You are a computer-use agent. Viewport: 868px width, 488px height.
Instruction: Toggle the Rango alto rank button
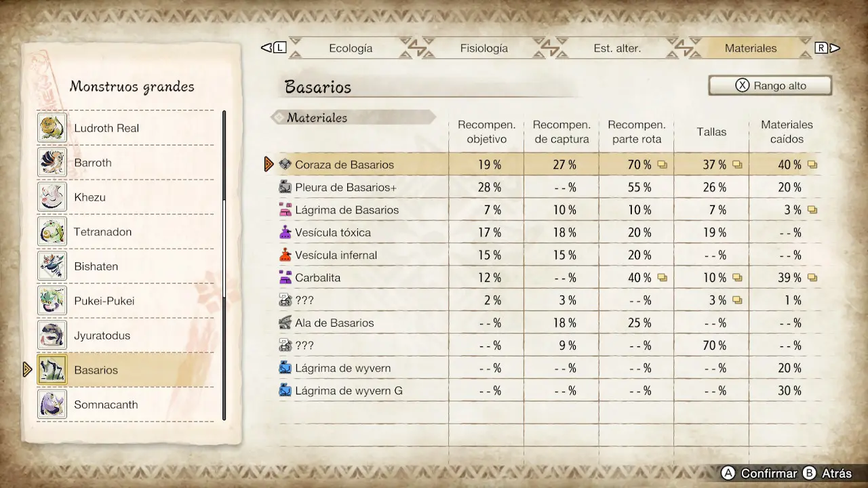(770, 85)
